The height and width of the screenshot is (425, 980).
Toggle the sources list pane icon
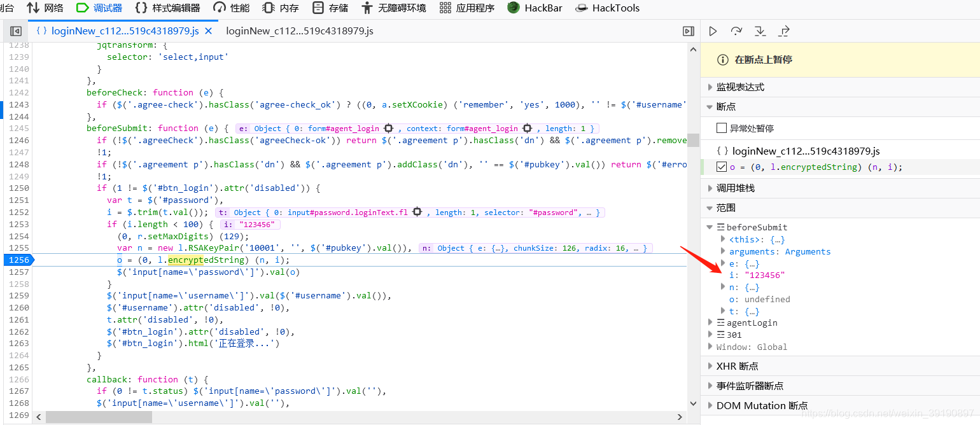coord(16,31)
